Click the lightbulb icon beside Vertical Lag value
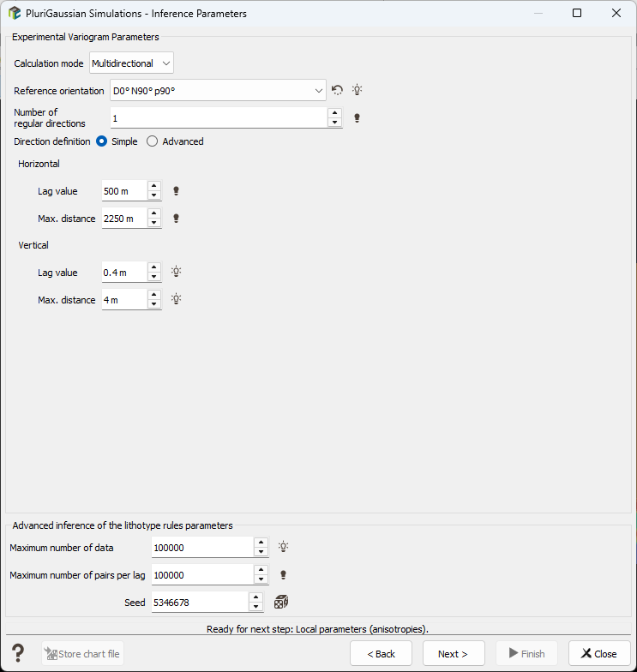The width and height of the screenshot is (637, 672). point(177,272)
